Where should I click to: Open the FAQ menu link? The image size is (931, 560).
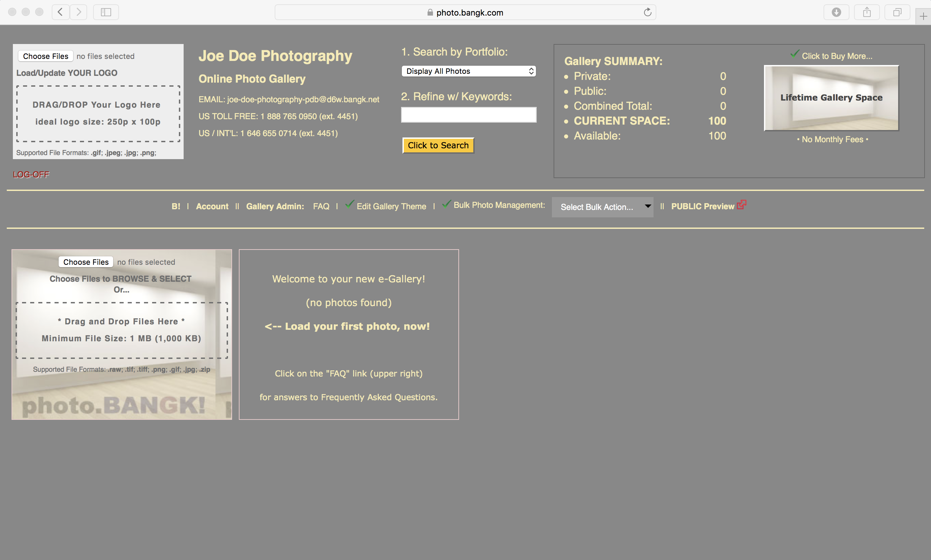(321, 207)
